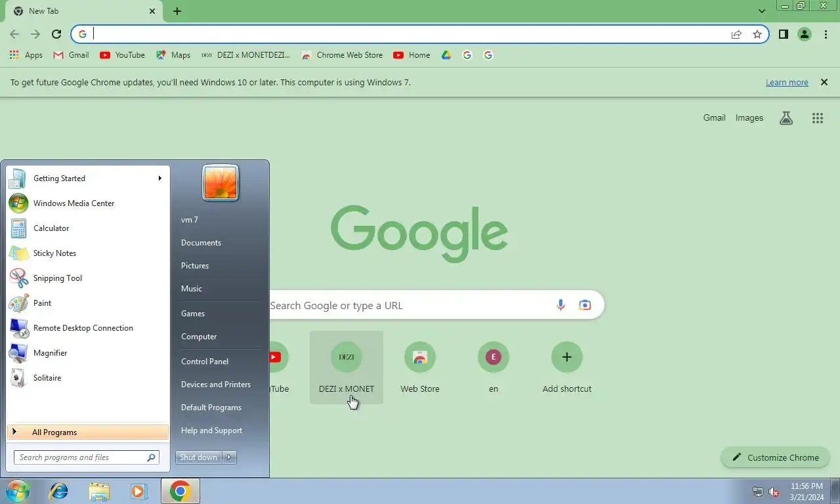Expand All Programs
Screen dimensions: 840x504
[x=88, y=432]
